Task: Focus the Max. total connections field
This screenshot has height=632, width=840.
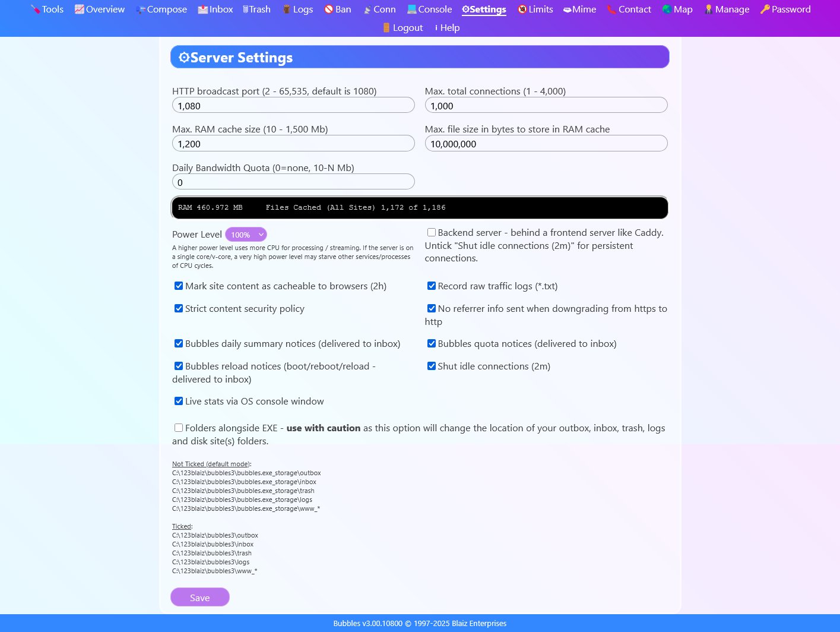Action: click(546, 105)
